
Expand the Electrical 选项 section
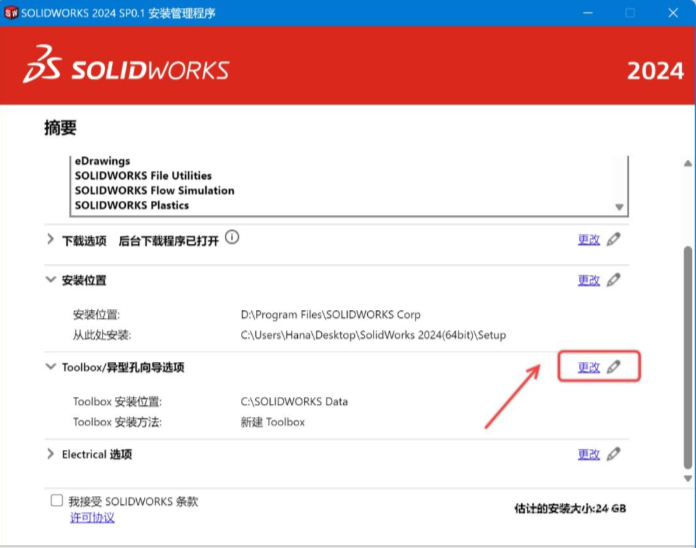[x=50, y=454]
